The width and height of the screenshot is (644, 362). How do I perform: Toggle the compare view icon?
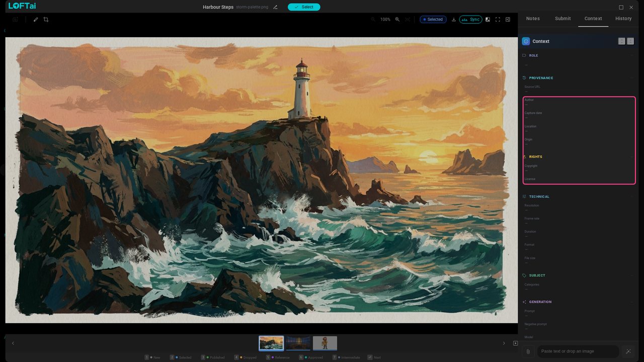pos(488,20)
